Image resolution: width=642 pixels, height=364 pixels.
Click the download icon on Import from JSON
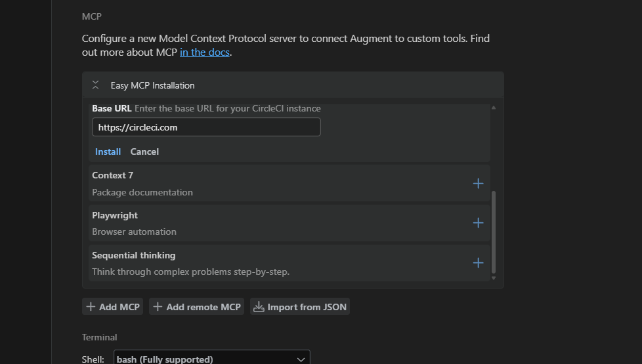(x=259, y=307)
